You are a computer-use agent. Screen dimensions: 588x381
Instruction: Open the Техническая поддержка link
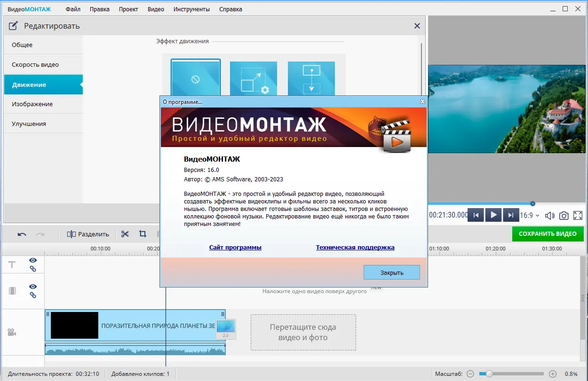[x=355, y=247]
